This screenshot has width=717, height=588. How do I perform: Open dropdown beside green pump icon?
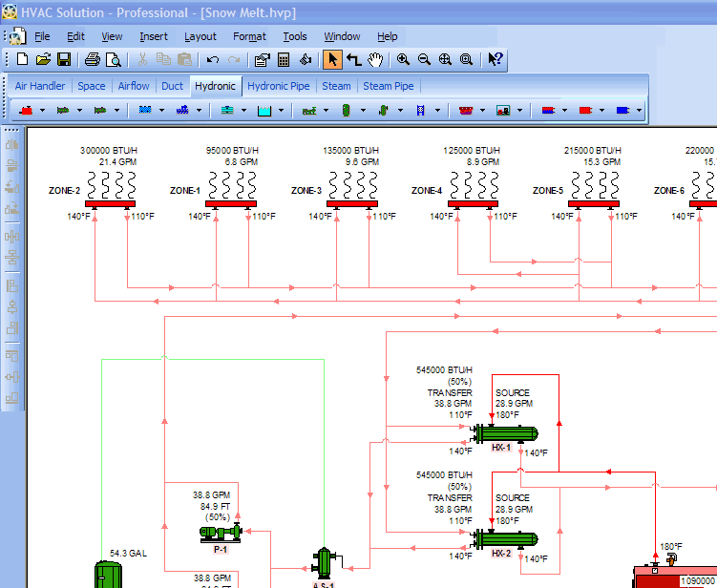326,110
